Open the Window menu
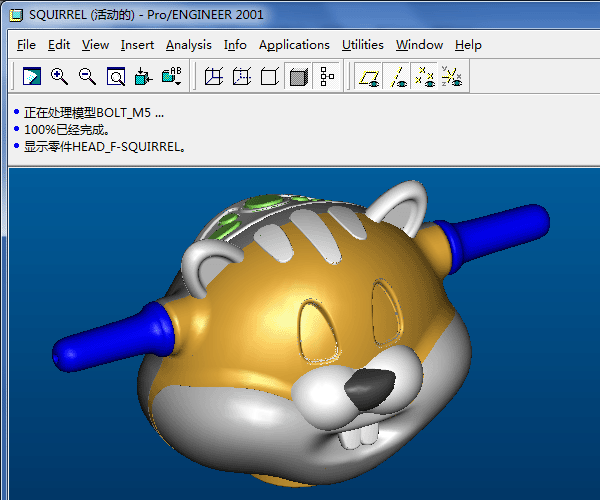 coord(419,45)
